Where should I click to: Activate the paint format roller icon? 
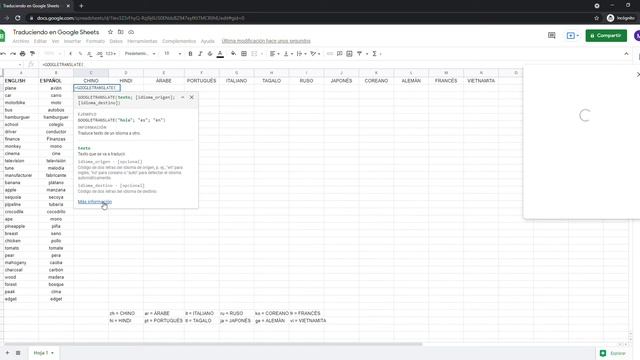(32, 54)
